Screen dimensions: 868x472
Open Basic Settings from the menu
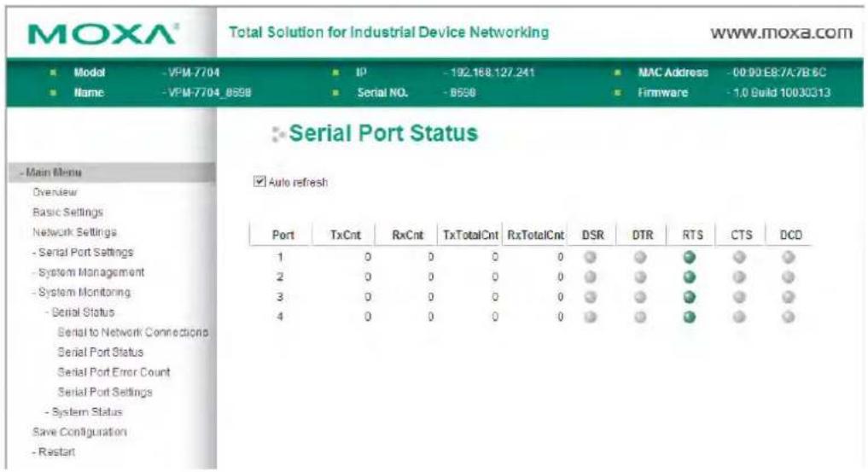(67, 212)
